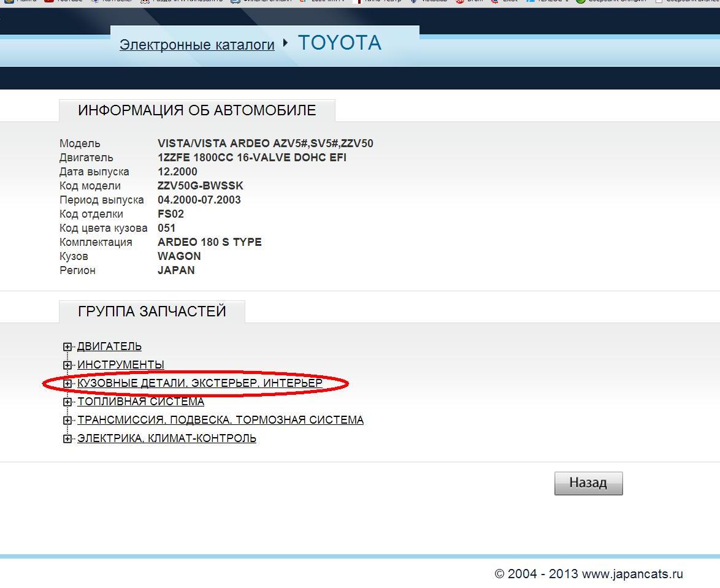Expand the ИНСТРУМЕНТЫ plus icon
Viewport: 720px width, 588px height.
[67, 365]
